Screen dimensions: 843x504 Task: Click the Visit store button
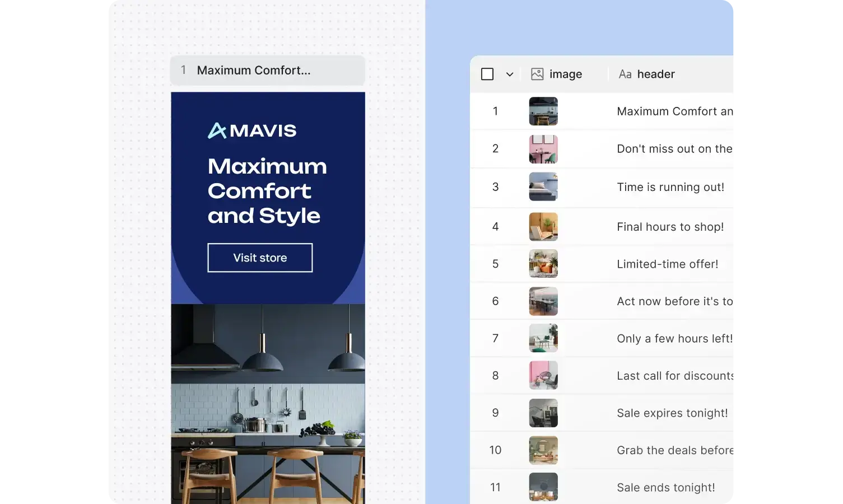[x=260, y=258]
